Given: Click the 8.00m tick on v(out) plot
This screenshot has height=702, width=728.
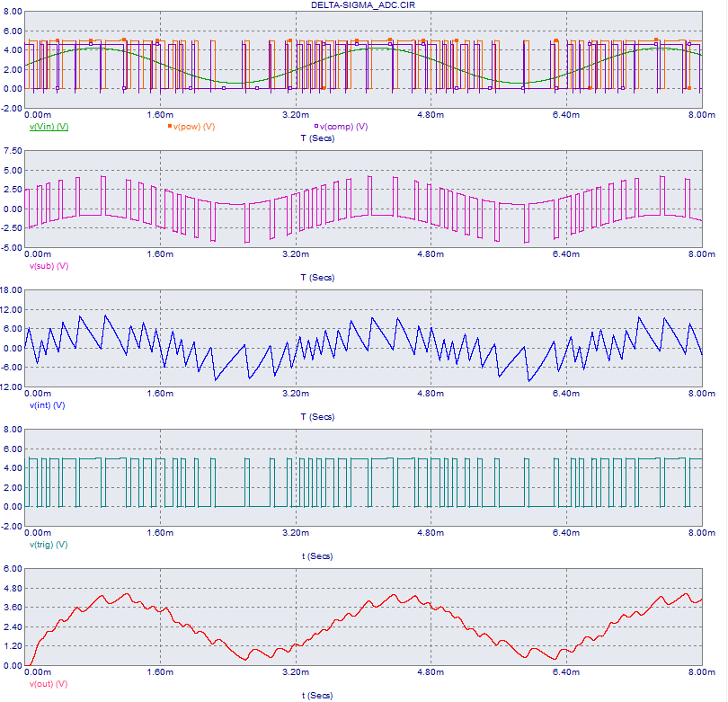Looking at the screenshot, I should 701,672.
